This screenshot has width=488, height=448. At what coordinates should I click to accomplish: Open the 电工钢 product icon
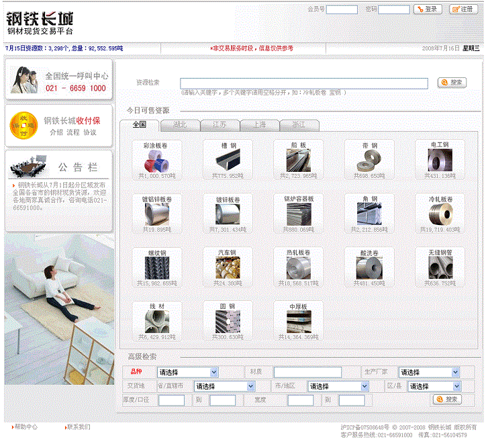coord(440,161)
